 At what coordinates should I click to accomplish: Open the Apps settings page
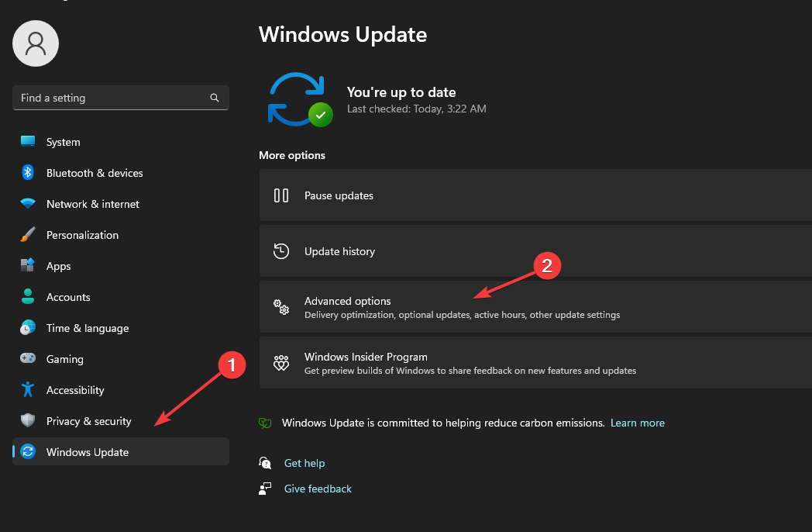click(x=121, y=265)
